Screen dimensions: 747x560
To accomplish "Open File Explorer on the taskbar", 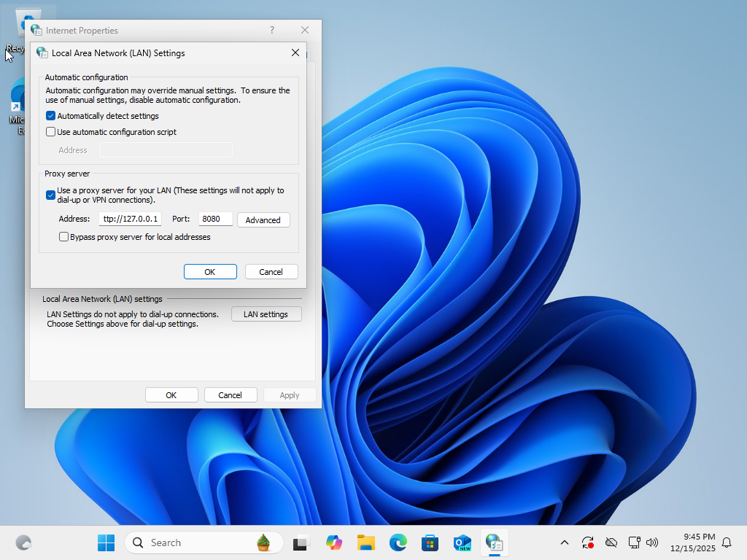I will click(366, 542).
